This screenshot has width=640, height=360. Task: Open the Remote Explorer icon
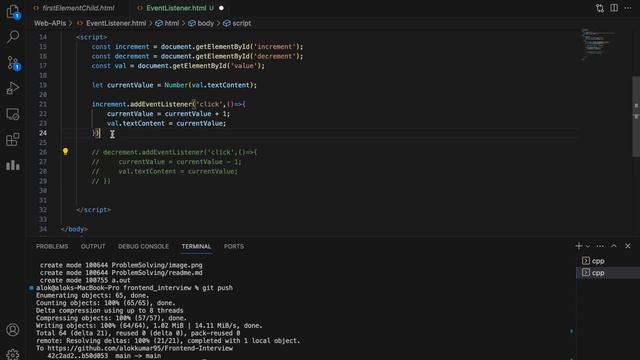tap(13, 114)
